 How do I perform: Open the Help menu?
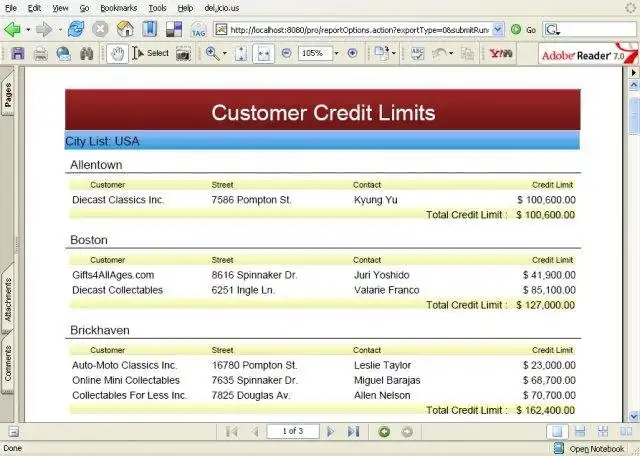click(185, 8)
